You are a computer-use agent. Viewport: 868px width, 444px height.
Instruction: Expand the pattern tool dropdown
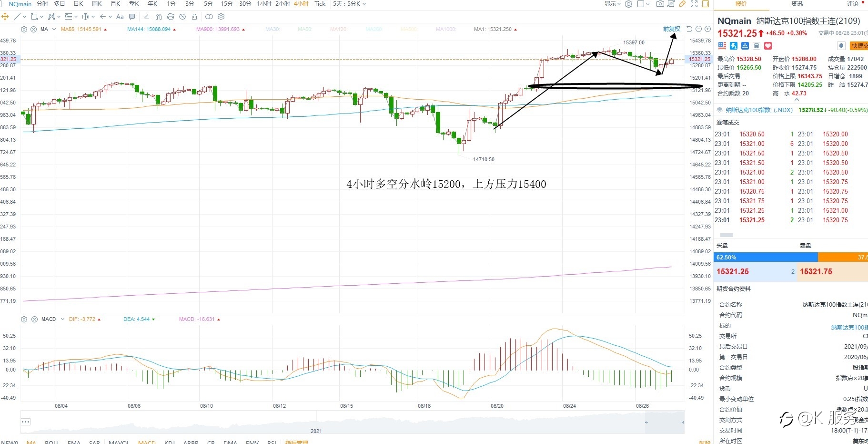click(x=59, y=17)
